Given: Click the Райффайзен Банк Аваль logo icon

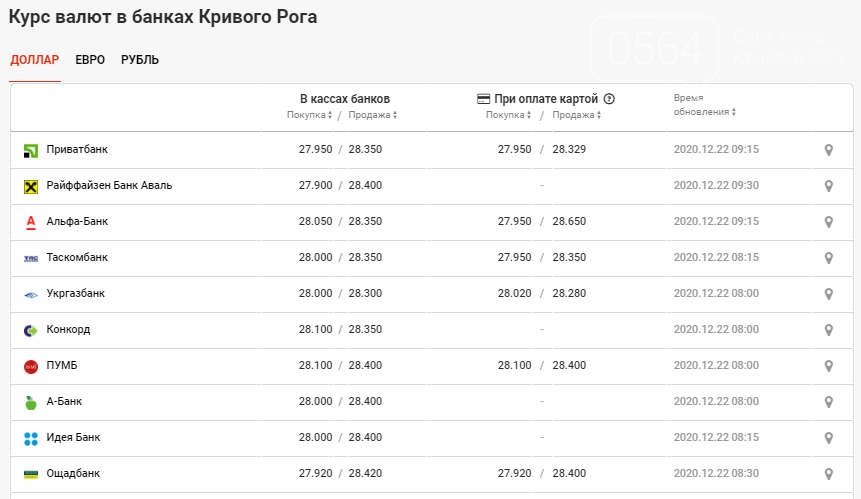Looking at the screenshot, I should coord(30,186).
